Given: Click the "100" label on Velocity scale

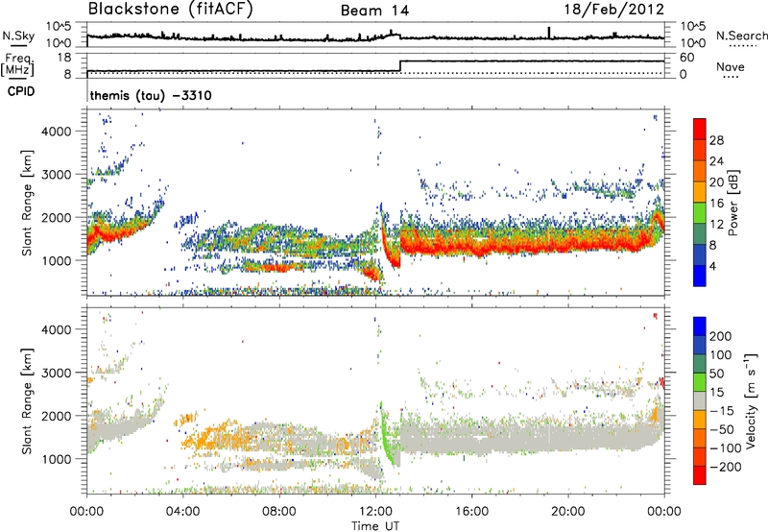Looking at the screenshot, I should [x=721, y=354].
